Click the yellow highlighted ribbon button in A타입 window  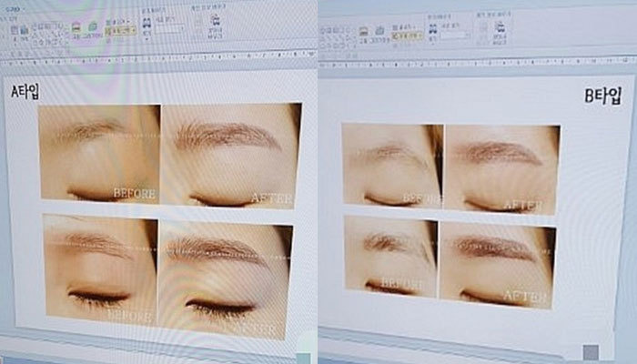coord(121,30)
